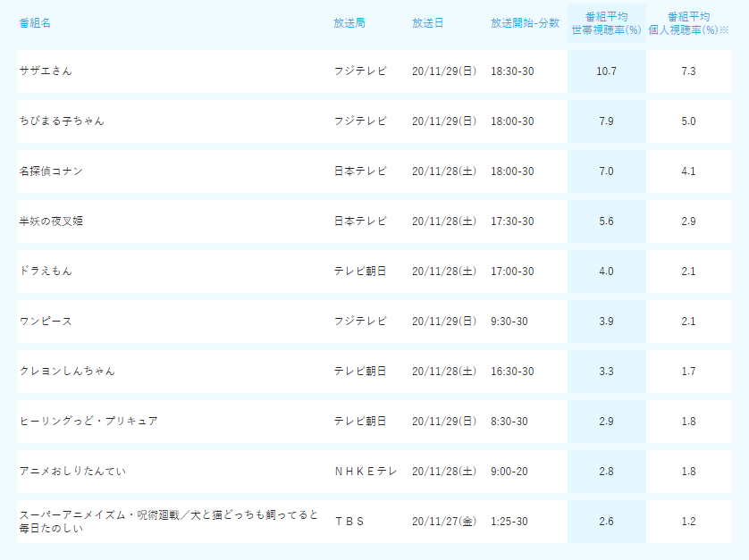Click the 16:30-30 start time cell
Viewport: 749px width, 560px height.
point(512,371)
